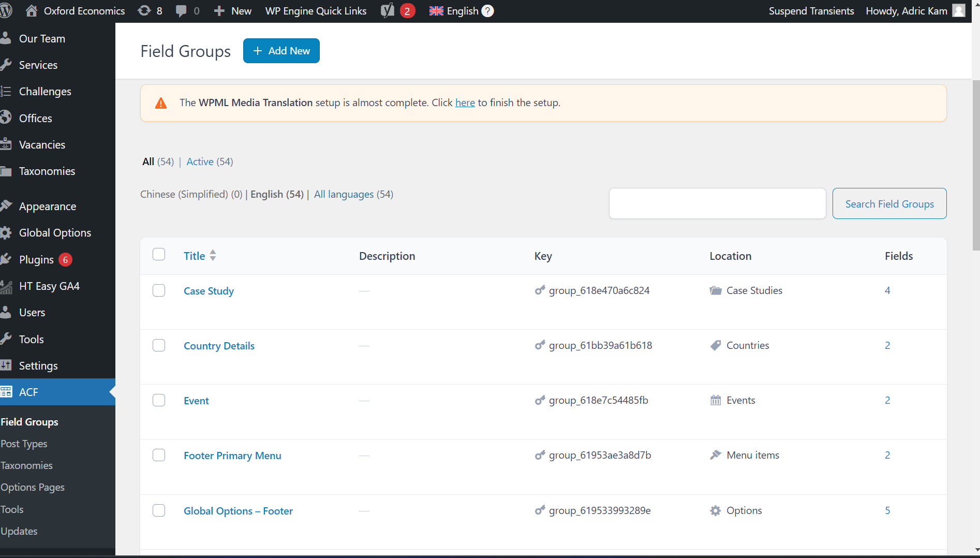The height and width of the screenshot is (558, 980).
Task: Click the ACF grid icon in sidebar
Action: coord(6,392)
